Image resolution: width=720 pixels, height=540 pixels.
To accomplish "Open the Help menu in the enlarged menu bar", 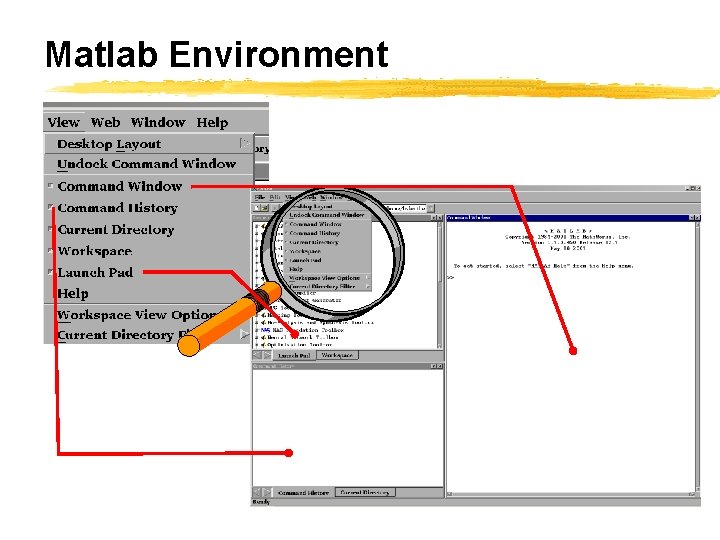I will coord(212,123).
